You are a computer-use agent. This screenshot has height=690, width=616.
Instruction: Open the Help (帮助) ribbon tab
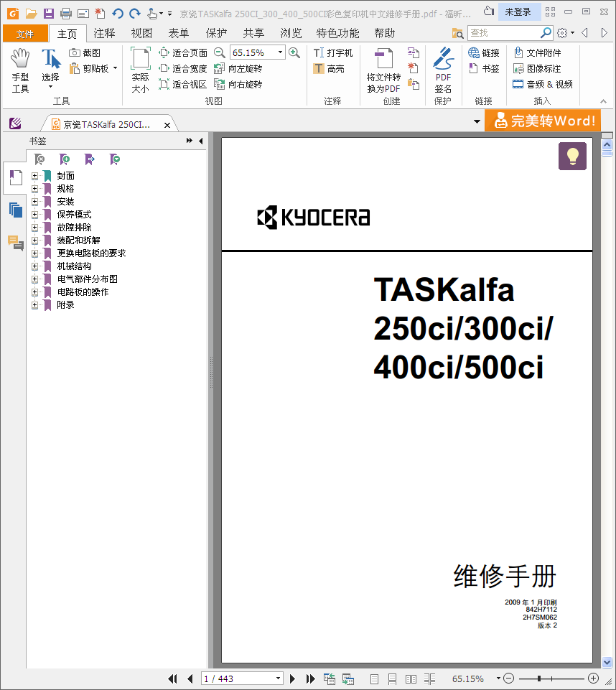pyautogui.click(x=385, y=34)
